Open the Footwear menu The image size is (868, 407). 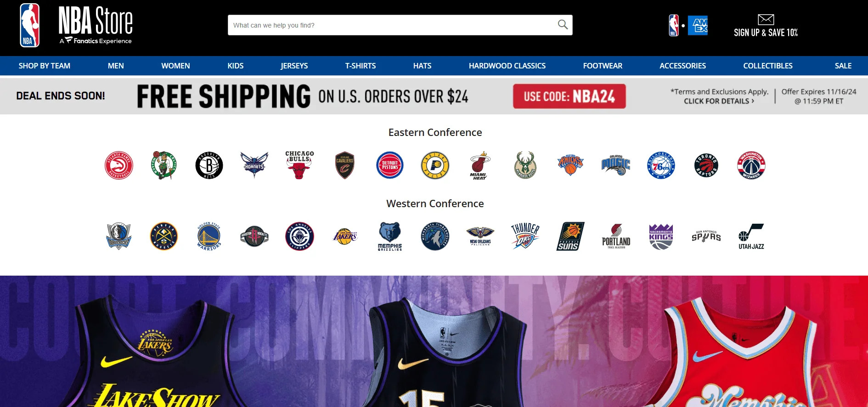click(x=603, y=66)
